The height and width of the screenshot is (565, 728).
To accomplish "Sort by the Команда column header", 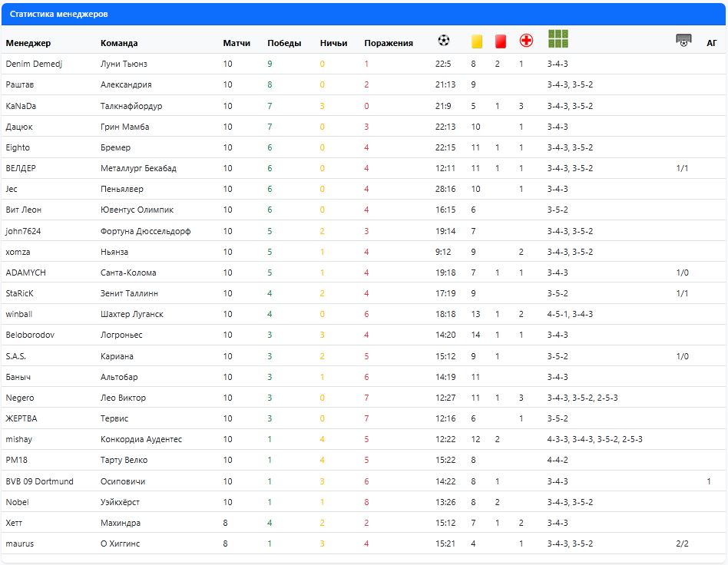I will (119, 43).
